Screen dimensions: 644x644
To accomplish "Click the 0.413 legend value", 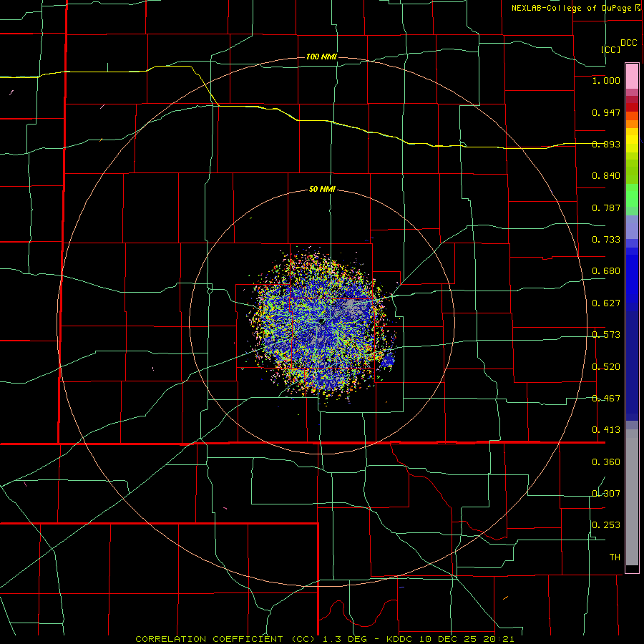I will (x=606, y=430).
